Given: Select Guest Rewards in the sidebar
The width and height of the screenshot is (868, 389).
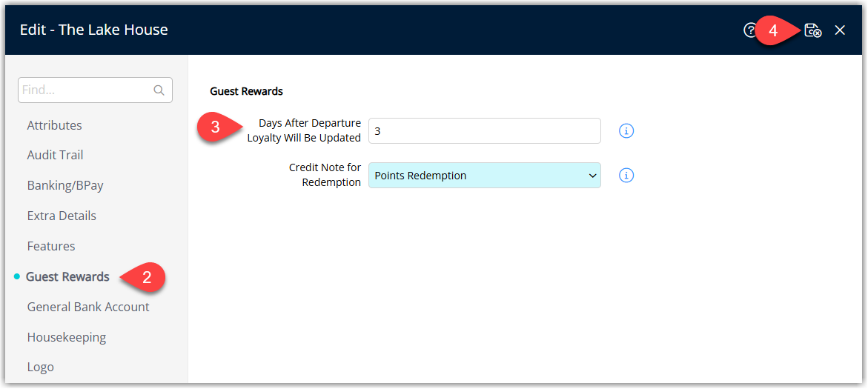Looking at the screenshot, I should point(67,276).
